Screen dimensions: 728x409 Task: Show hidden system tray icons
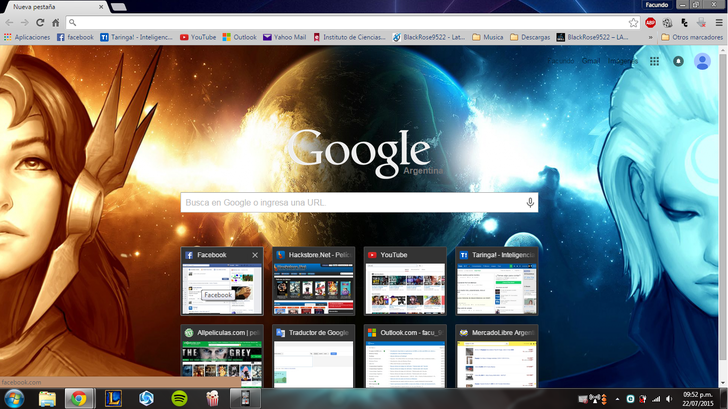coord(617,399)
